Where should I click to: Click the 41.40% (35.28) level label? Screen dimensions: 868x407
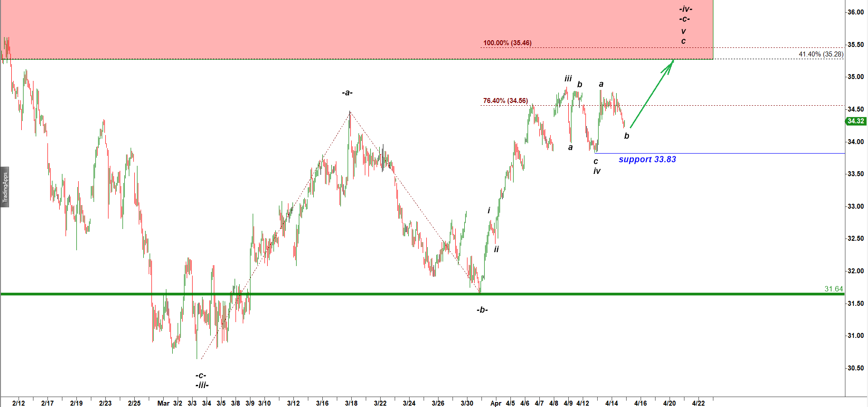[821, 54]
